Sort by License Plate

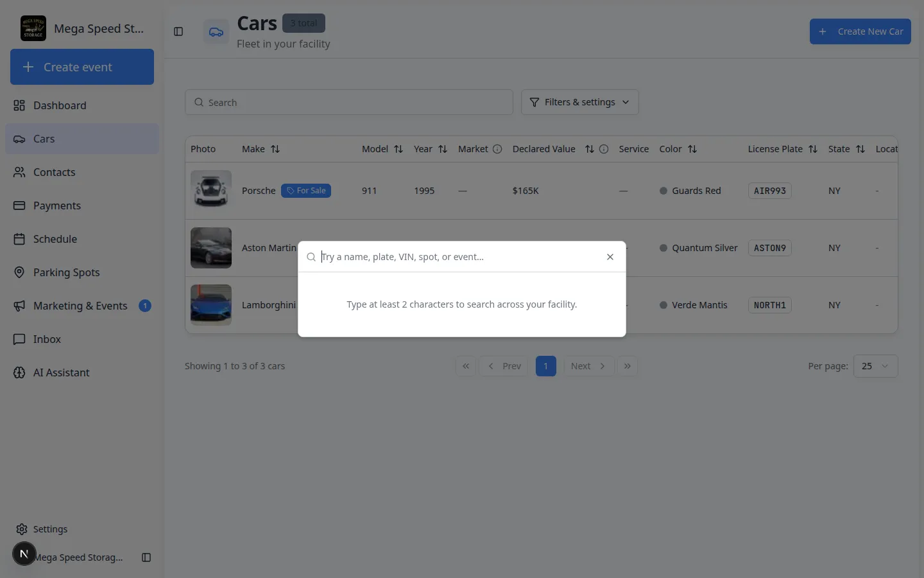(813, 149)
